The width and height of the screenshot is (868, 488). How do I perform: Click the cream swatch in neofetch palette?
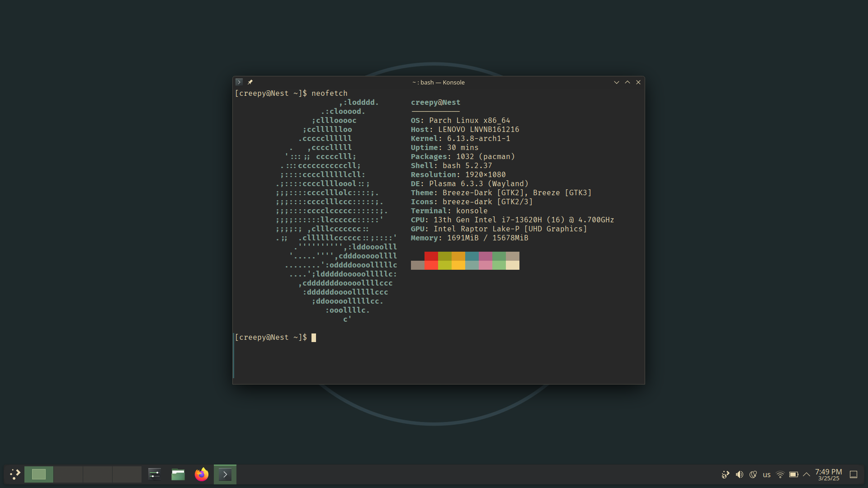(x=513, y=265)
